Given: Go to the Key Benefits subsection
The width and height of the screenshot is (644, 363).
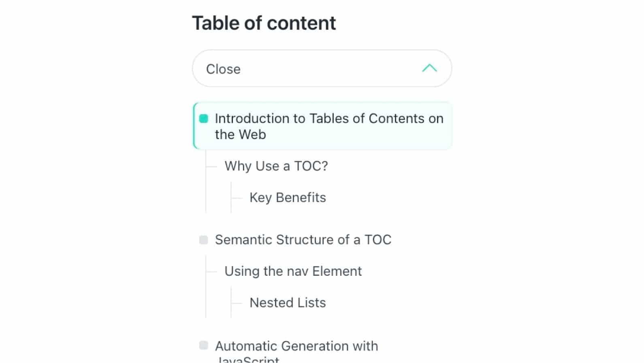Looking at the screenshot, I should 288,198.
